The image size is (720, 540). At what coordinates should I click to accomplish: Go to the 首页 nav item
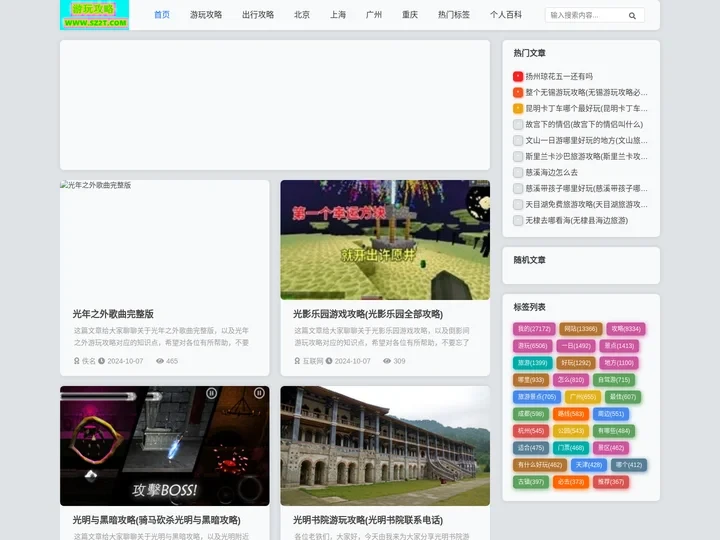pos(162,15)
